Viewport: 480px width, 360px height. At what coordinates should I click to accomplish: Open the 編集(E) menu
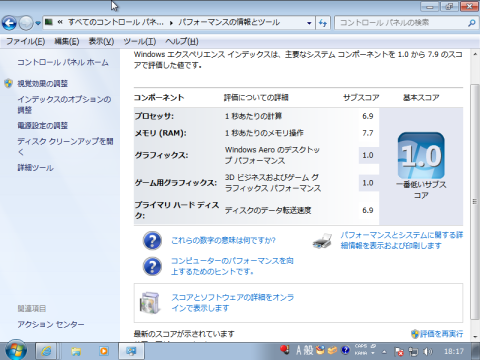coord(67,41)
